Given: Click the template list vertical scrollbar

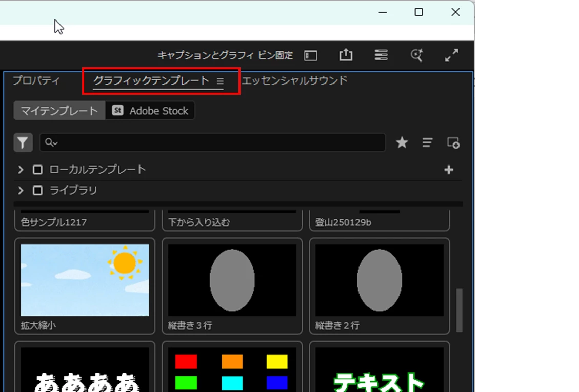Looking at the screenshot, I should point(460,310).
